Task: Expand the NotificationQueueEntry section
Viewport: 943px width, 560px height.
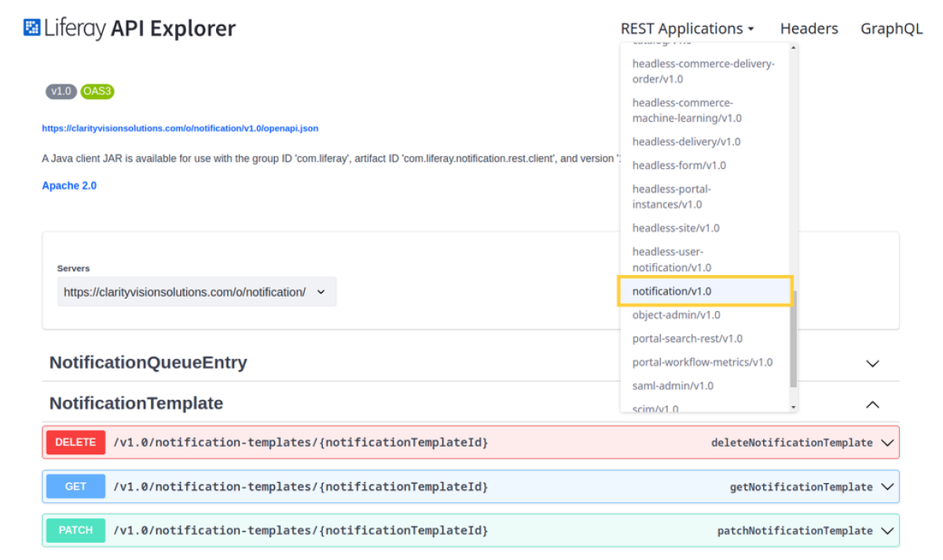Action: point(871,363)
